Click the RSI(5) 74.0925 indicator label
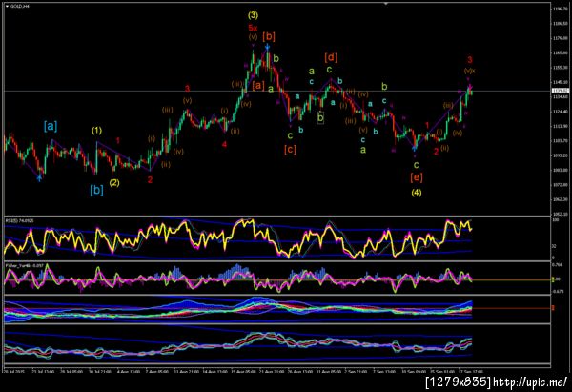This screenshot has width=572, height=392. coord(19,221)
